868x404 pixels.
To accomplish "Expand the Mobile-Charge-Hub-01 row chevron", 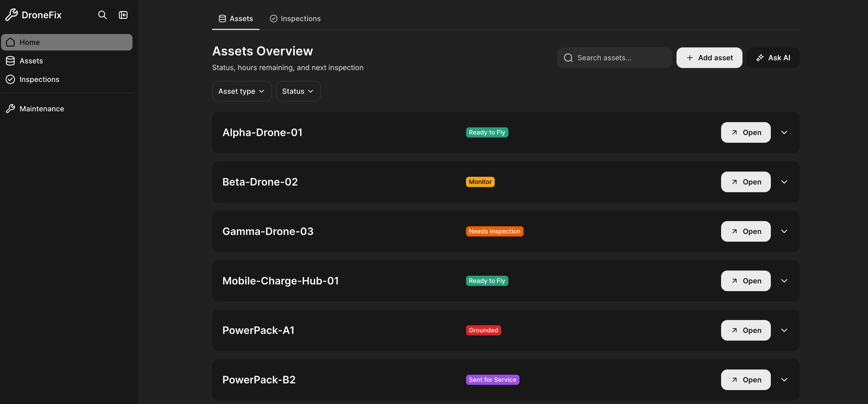I will pos(784,281).
